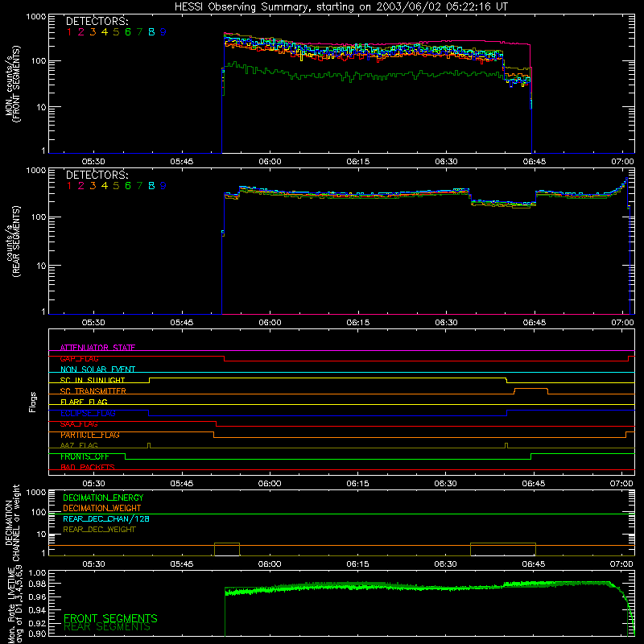Screen dimensions: 644x644
Task: Click detector number 7 in the top plot legend
Action: [139, 32]
